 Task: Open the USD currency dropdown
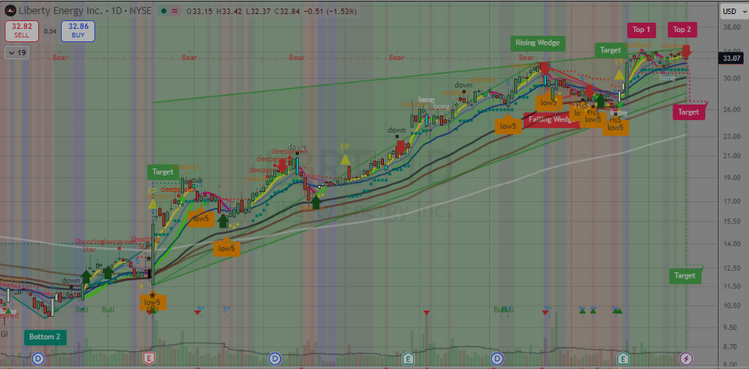pyautogui.click(x=733, y=11)
